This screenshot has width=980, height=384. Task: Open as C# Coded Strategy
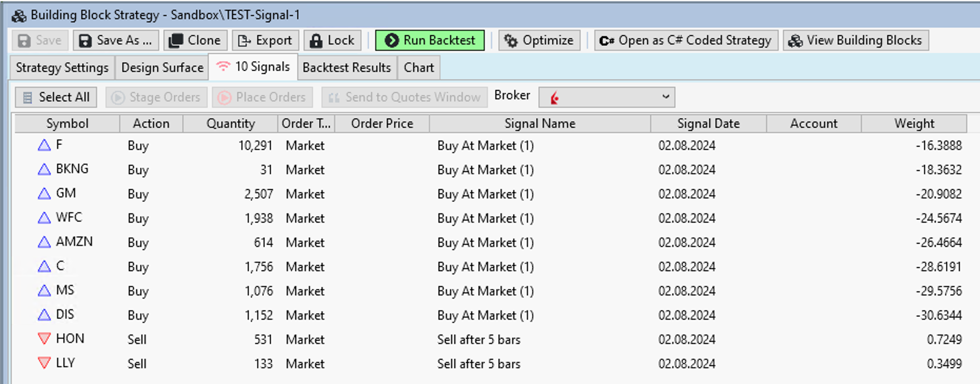coord(686,41)
